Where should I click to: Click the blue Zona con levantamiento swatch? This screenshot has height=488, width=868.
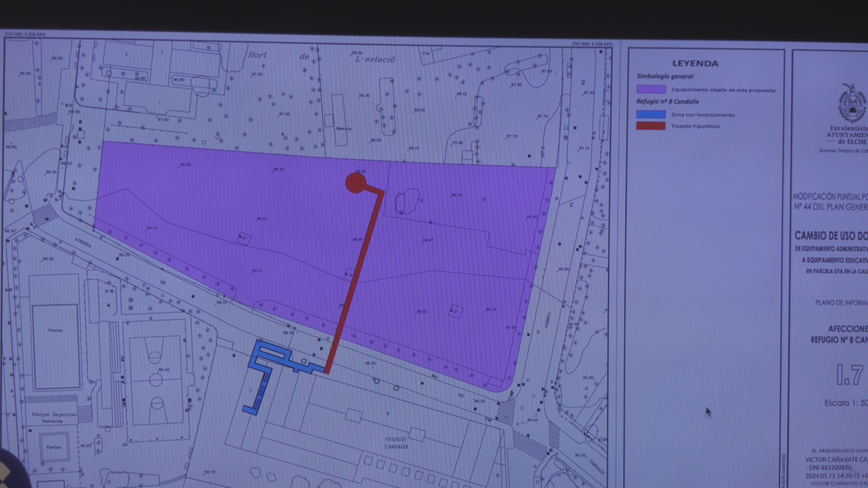pyautogui.click(x=651, y=114)
